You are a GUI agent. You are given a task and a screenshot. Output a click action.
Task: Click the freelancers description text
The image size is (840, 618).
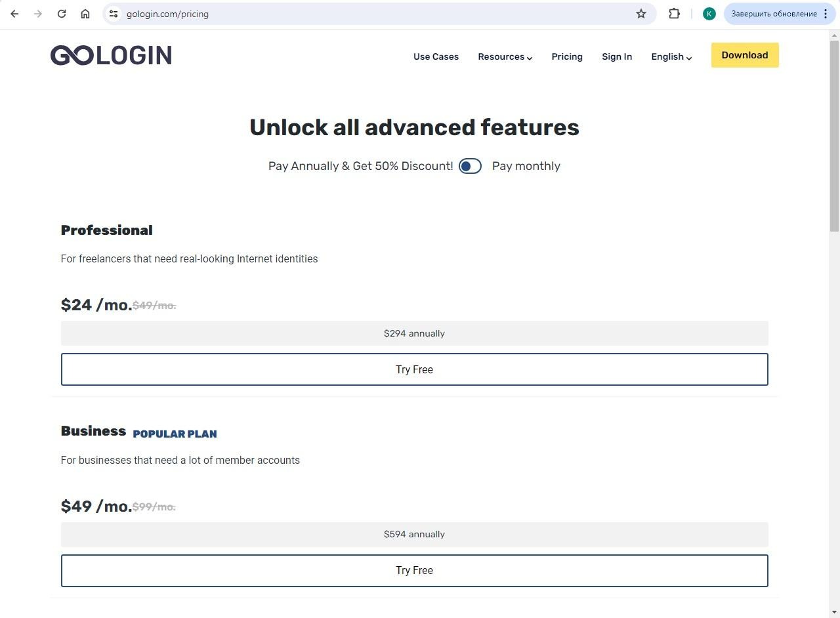point(189,258)
